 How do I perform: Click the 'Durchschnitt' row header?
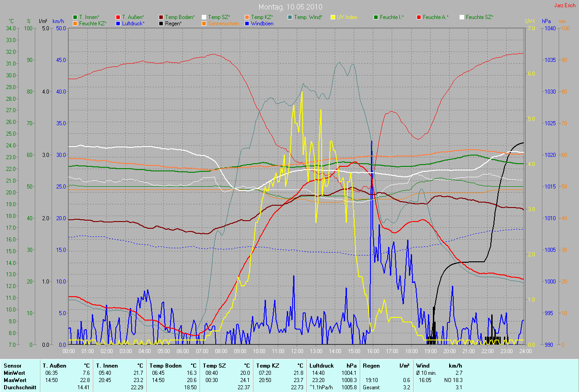pyautogui.click(x=19, y=387)
